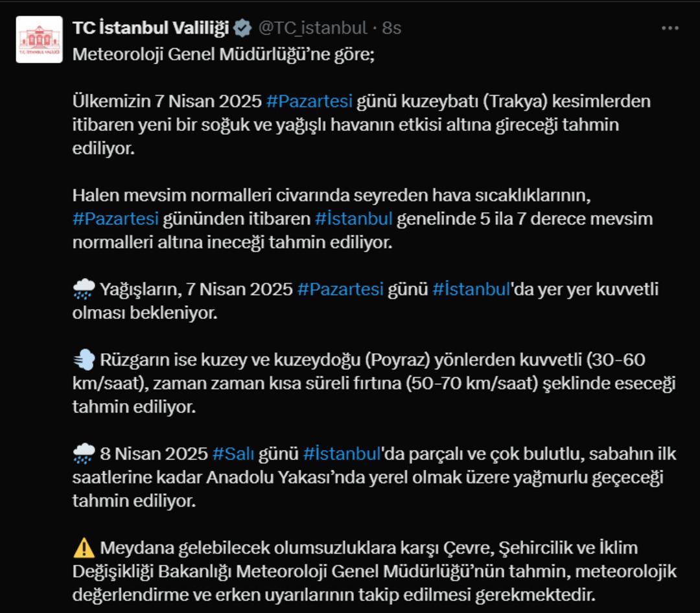Image resolution: width=700 pixels, height=613 pixels.
Task: Click #Pazartesi hashtag in the Yağışların line
Action: tap(340, 289)
